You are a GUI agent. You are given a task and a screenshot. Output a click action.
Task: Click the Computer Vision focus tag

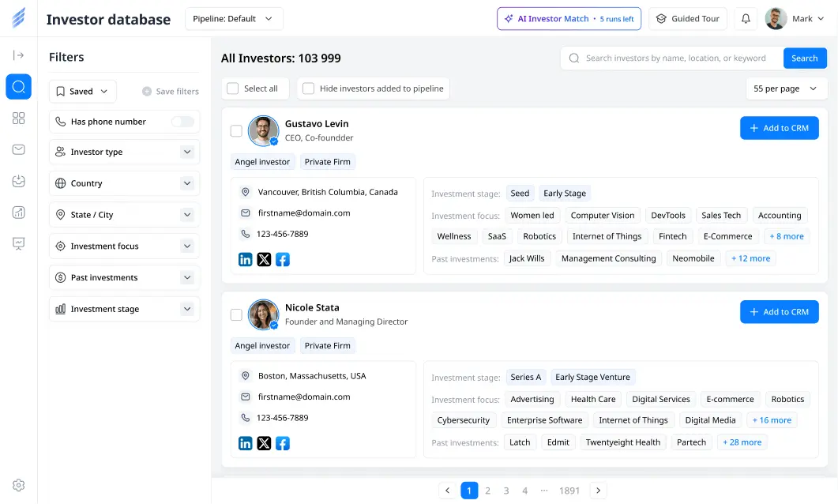(x=603, y=216)
